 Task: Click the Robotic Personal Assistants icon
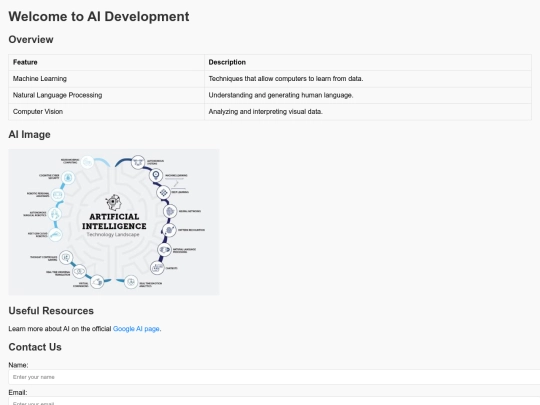point(58,195)
